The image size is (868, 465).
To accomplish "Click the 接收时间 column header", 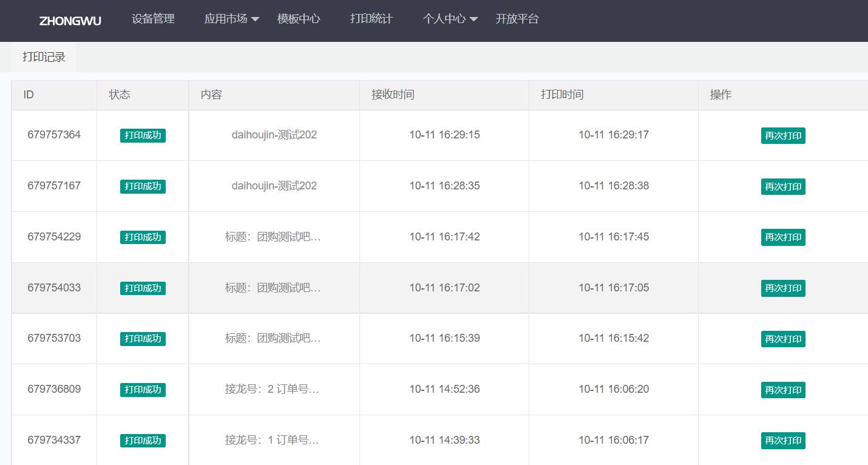I will pyautogui.click(x=444, y=95).
